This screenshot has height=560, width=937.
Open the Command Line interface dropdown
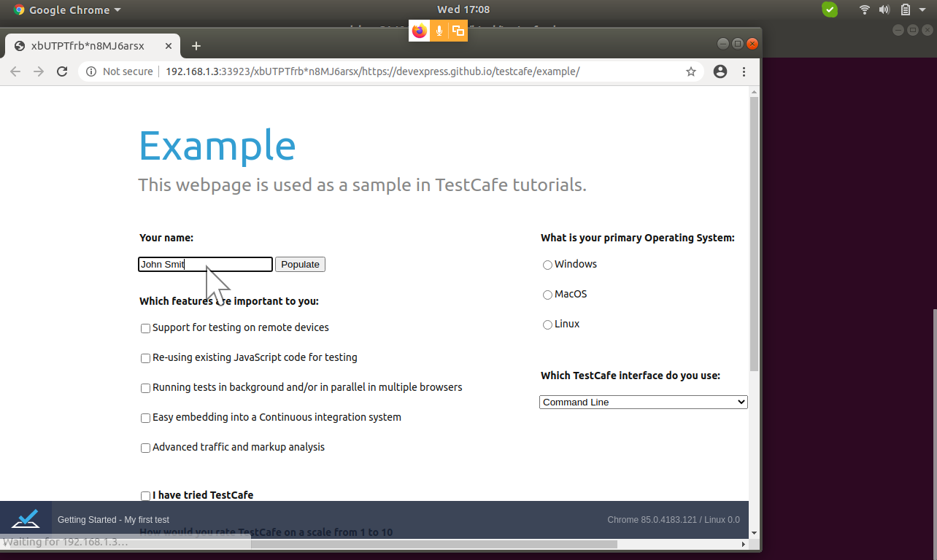tap(644, 402)
